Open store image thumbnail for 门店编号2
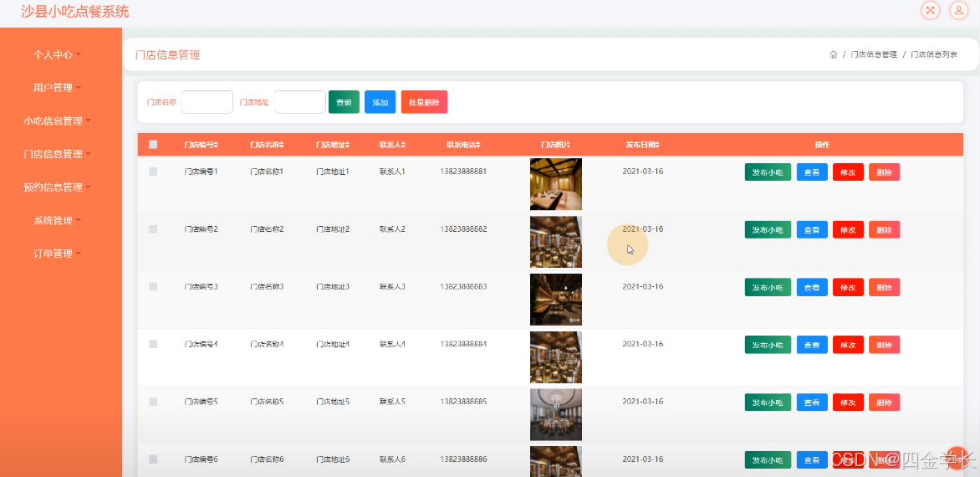The image size is (980, 477). pos(555,242)
